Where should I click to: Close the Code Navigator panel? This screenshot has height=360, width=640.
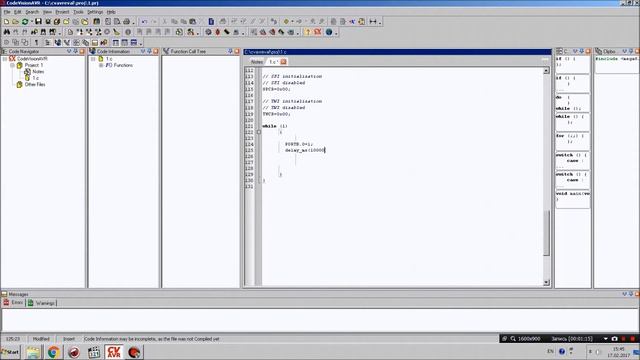tap(82, 51)
